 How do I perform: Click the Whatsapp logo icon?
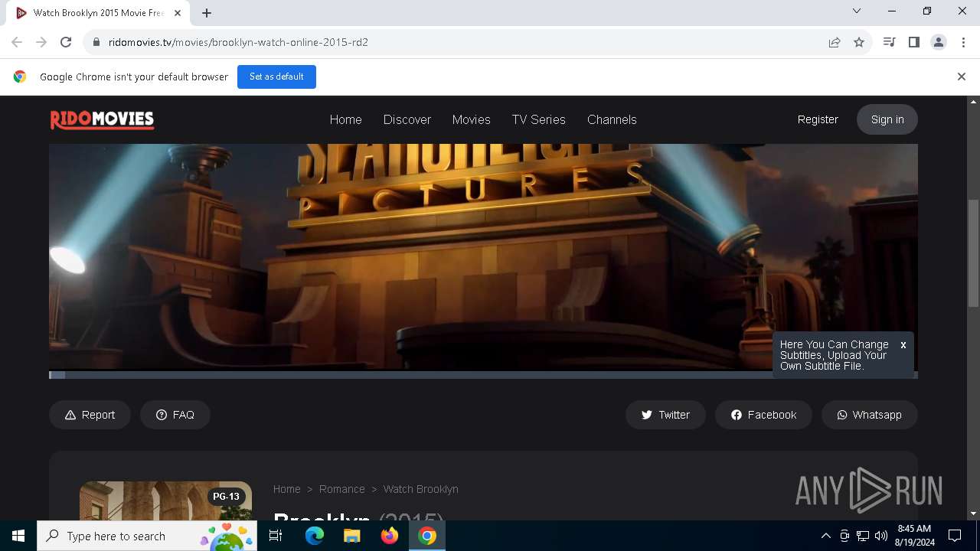click(x=842, y=415)
